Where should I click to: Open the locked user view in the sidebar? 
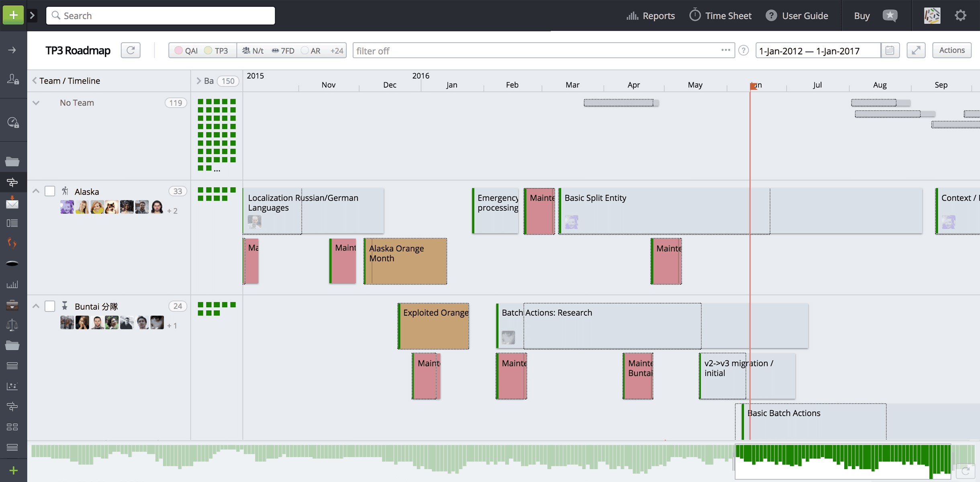click(13, 79)
